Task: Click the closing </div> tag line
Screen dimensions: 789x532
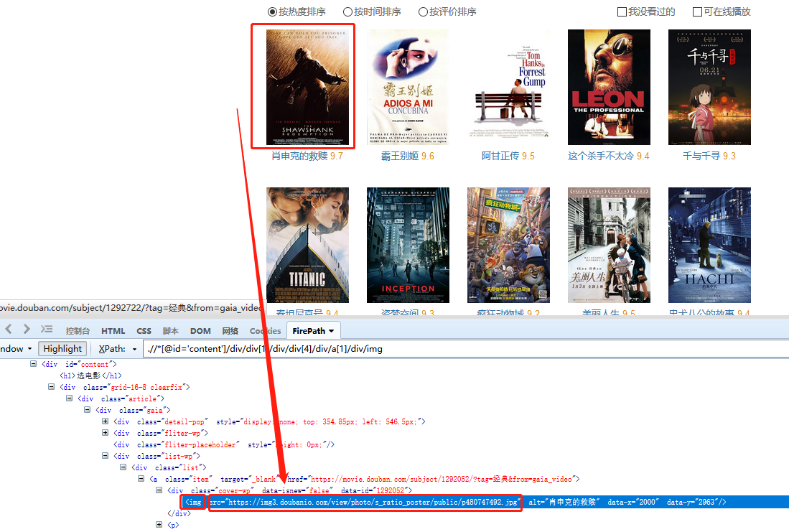Action: click(179, 513)
